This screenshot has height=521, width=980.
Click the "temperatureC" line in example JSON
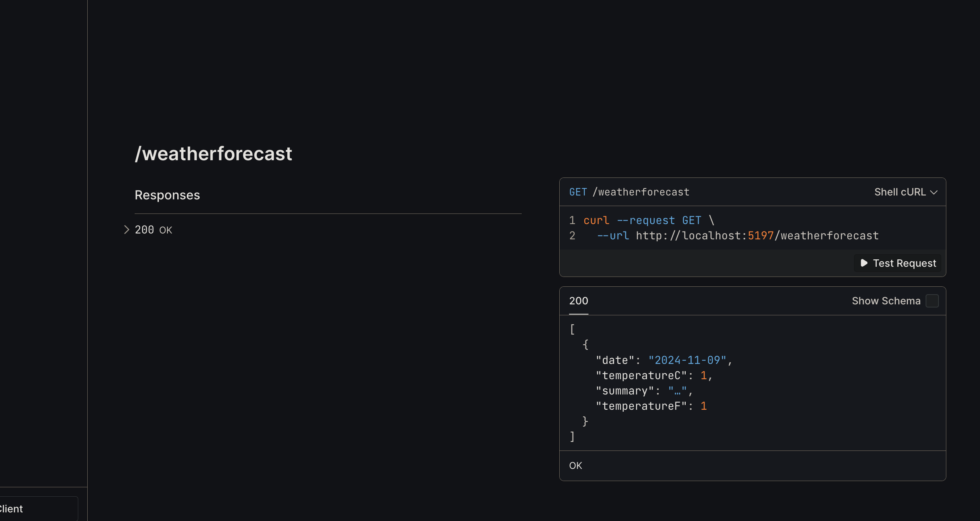(654, 375)
